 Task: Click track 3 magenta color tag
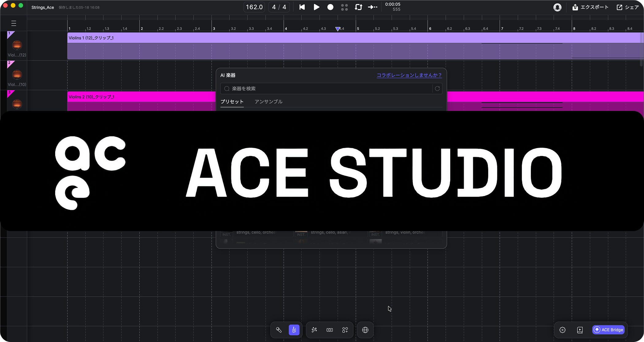(11, 93)
